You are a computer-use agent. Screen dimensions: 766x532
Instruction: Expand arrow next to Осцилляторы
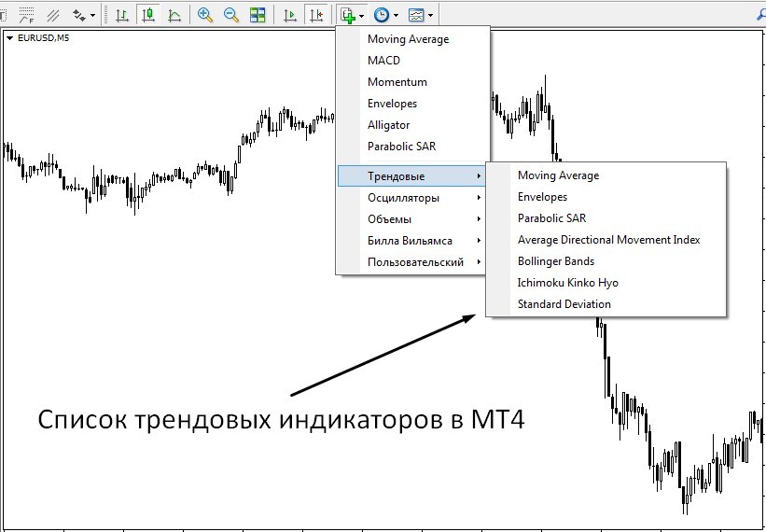pyautogui.click(x=479, y=198)
